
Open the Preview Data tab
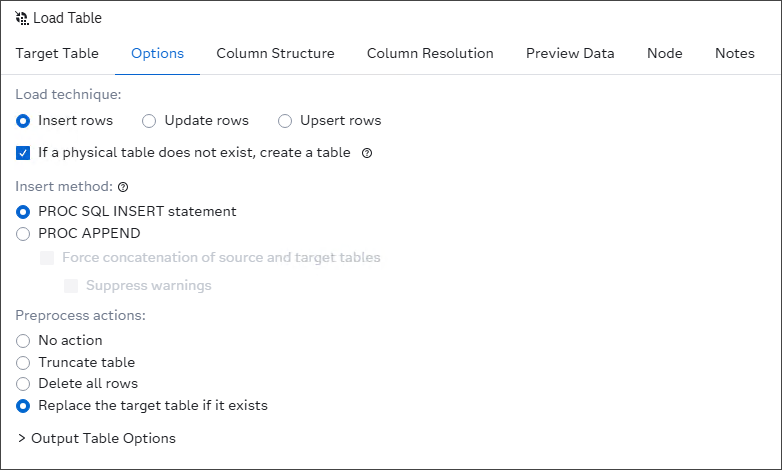[x=570, y=53]
